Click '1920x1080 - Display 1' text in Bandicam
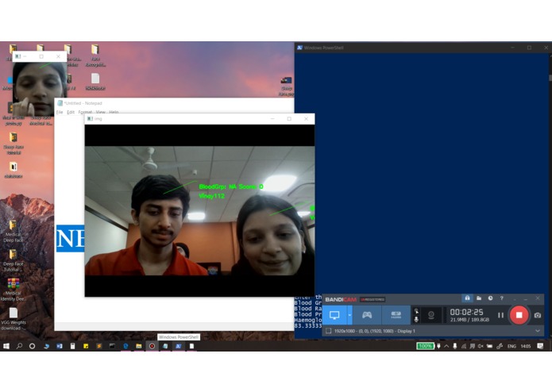Image resolution: width=552 pixels, height=392 pixels. pyautogui.click(x=375, y=331)
